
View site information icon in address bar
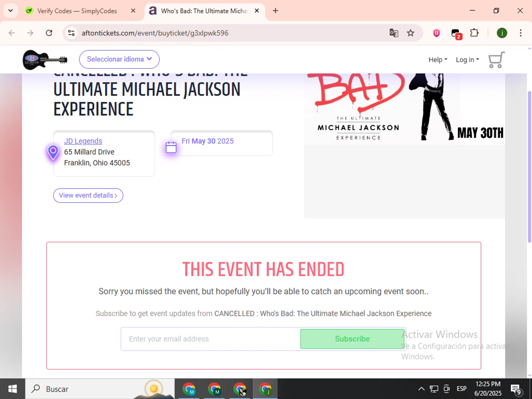71,33
